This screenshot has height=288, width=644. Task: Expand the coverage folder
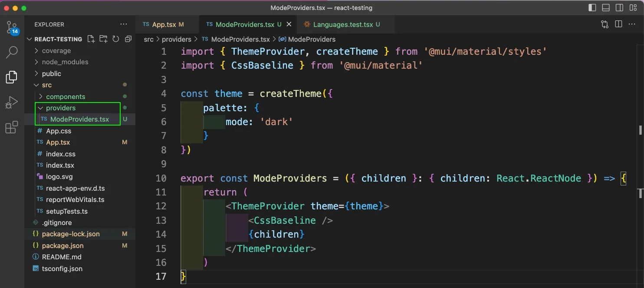click(x=56, y=51)
